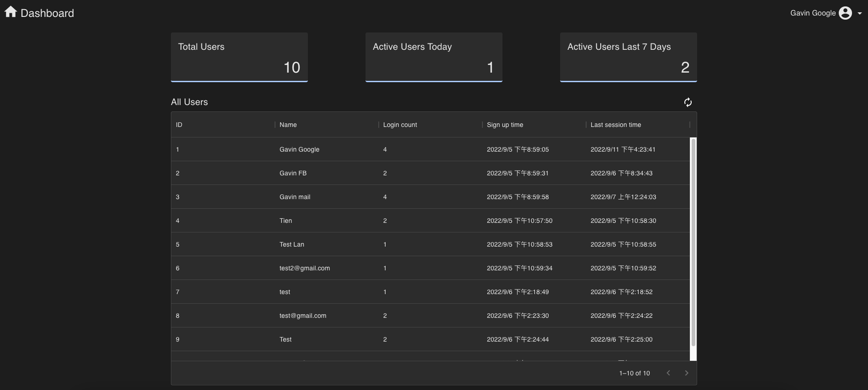This screenshot has width=868, height=390.
Task: Click the table vertical scrollbar
Action: [693, 242]
